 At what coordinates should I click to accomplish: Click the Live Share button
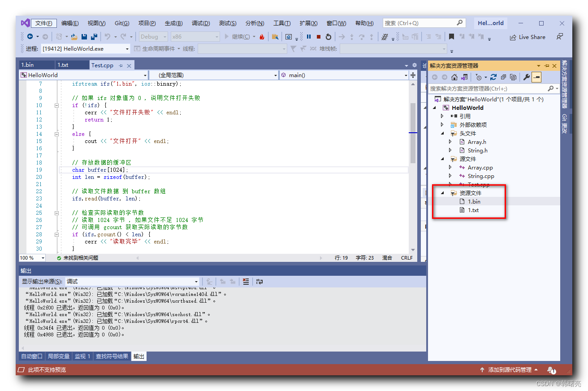(527, 37)
